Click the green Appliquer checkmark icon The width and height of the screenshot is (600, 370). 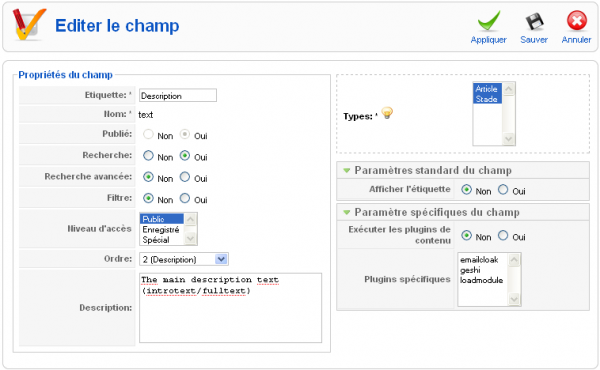[x=489, y=21]
